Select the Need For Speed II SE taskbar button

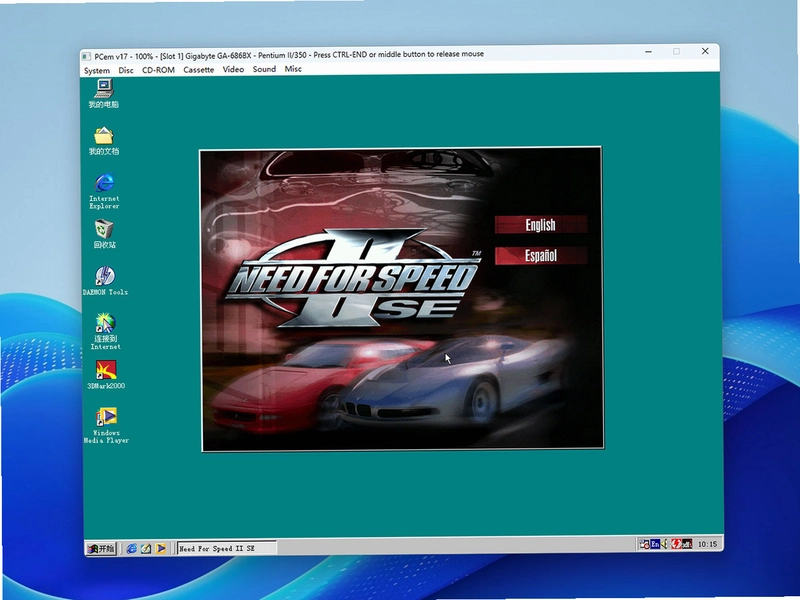coord(227,548)
